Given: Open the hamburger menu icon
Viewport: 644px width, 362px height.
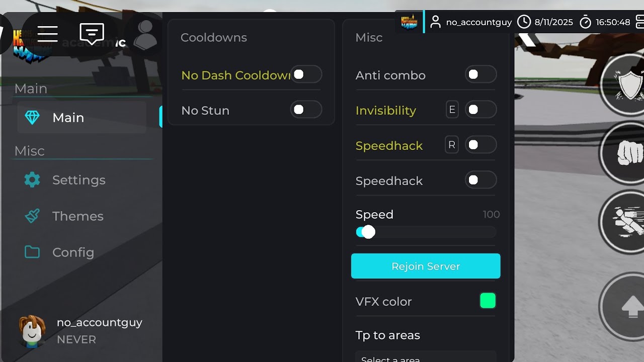Looking at the screenshot, I should [x=47, y=34].
